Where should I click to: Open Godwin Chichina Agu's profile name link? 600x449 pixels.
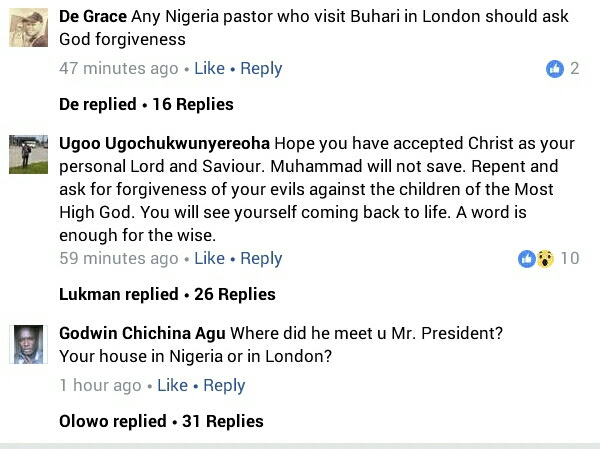click(144, 332)
